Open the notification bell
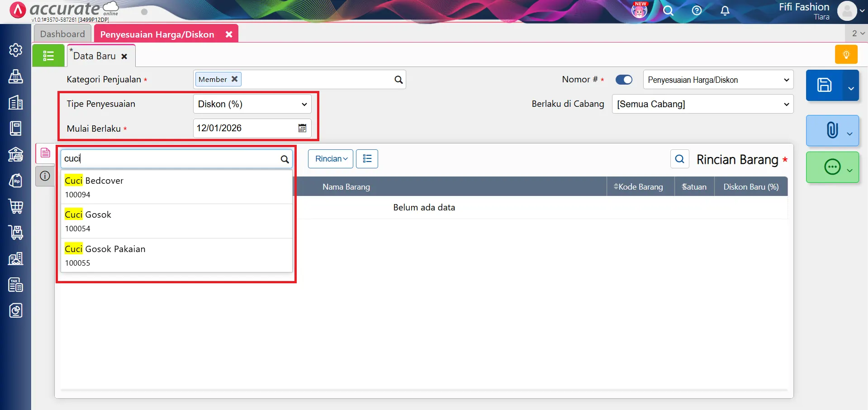The image size is (868, 410). point(725,11)
